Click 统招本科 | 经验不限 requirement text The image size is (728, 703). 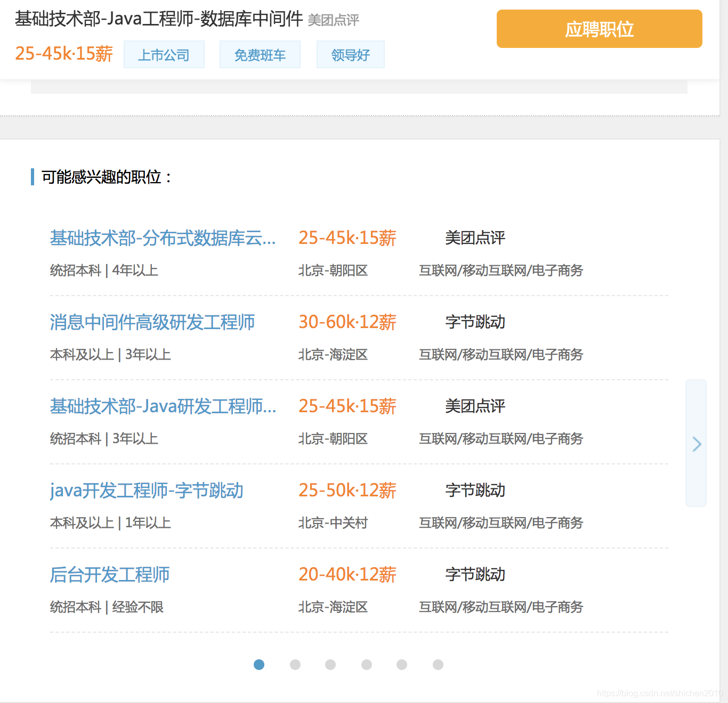pyautogui.click(x=107, y=607)
